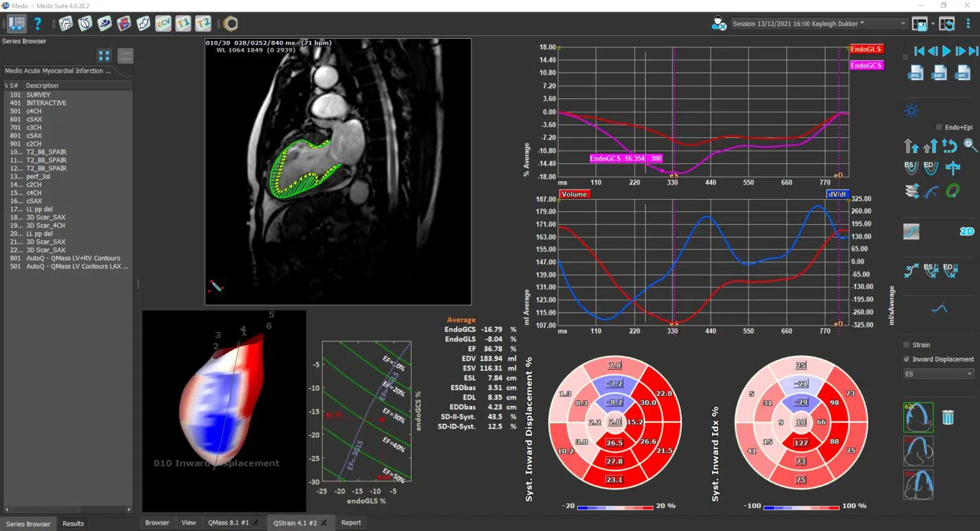Open the layout options dropdown arrow
The width and height of the screenshot is (980, 531).
(x=933, y=24)
